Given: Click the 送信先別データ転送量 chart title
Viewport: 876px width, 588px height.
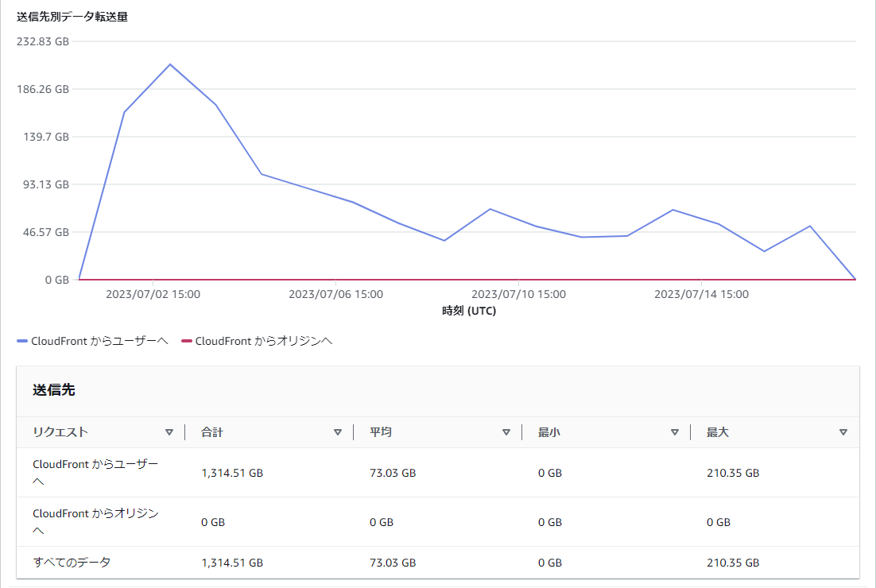Looking at the screenshot, I should click(72, 17).
